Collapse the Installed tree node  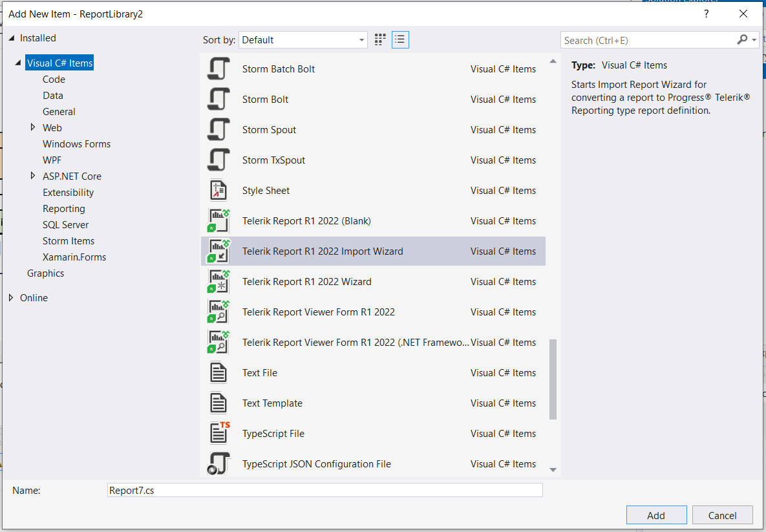[11, 38]
